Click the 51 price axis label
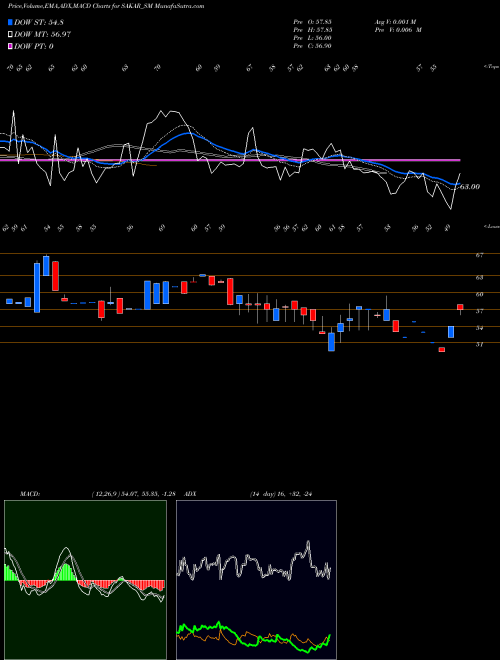 pos(480,344)
